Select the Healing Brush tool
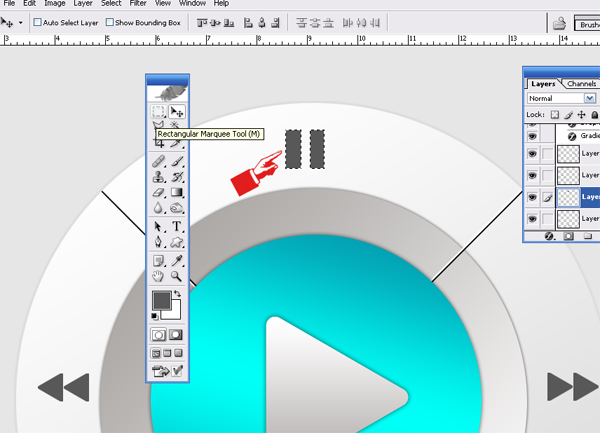 (158, 161)
